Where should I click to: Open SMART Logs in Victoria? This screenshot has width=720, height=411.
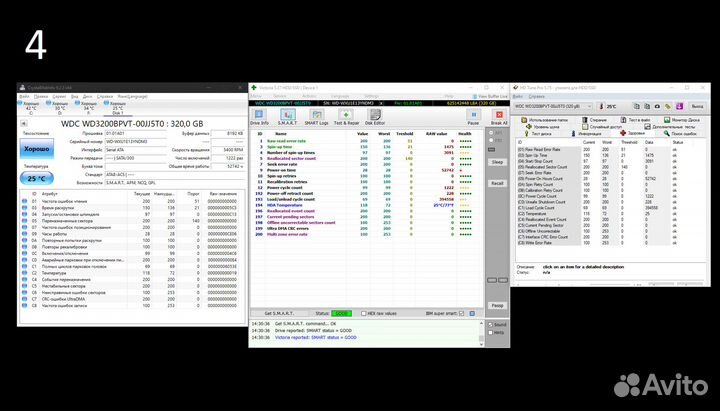[318, 118]
